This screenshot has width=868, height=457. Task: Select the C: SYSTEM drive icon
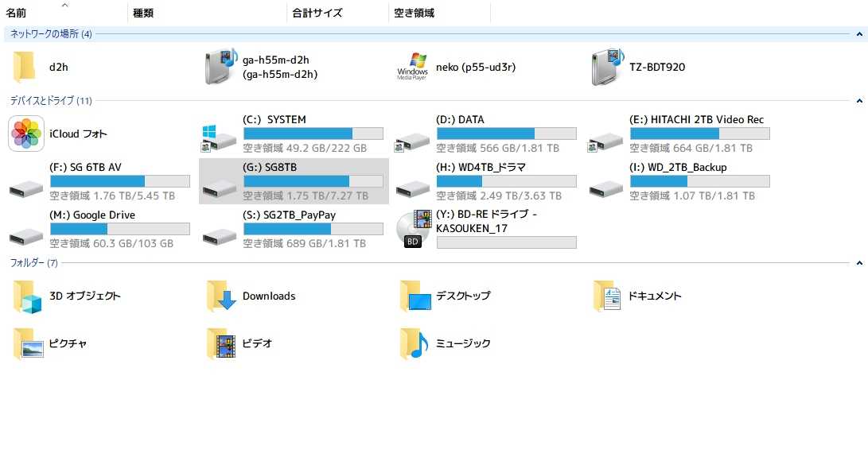[219, 138]
